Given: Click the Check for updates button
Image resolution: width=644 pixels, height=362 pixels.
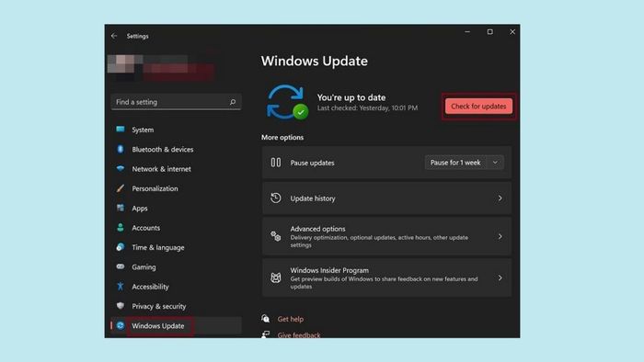Looking at the screenshot, I should 478,107.
